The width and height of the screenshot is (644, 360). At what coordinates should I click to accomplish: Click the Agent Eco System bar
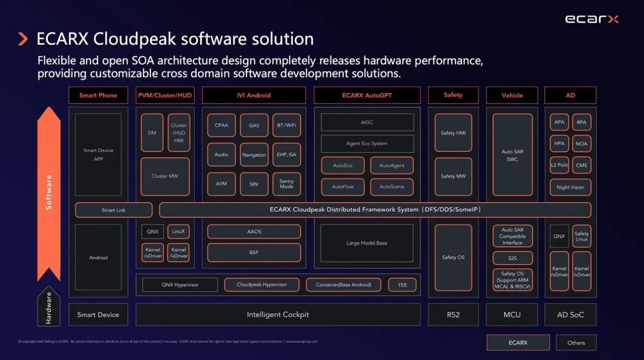(x=367, y=144)
